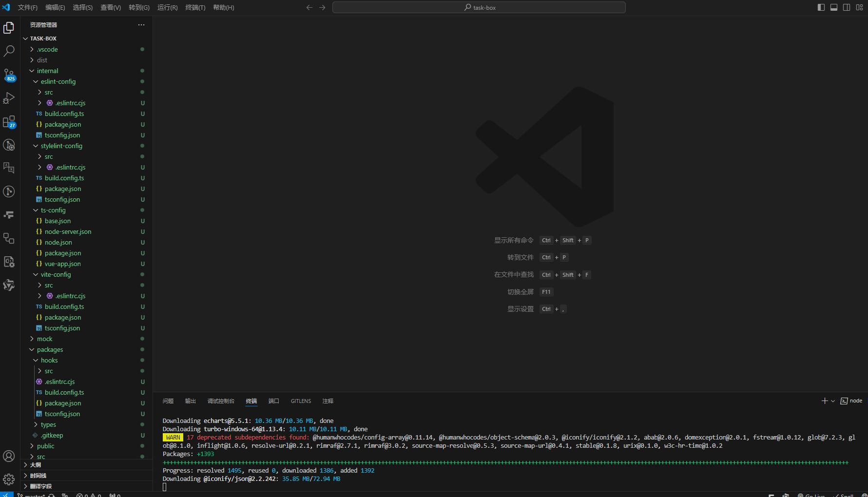Switch to the 端口 panel tab

pyautogui.click(x=274, y=401)
